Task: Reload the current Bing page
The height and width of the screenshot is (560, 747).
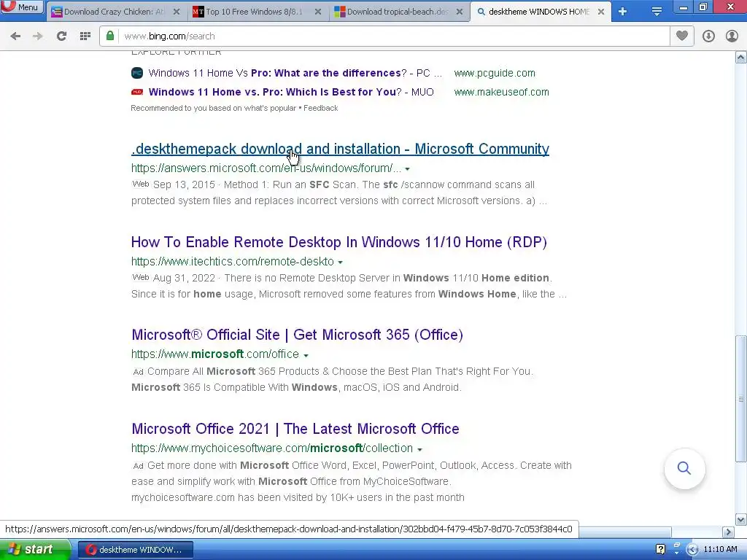Action: click(61, 36)
